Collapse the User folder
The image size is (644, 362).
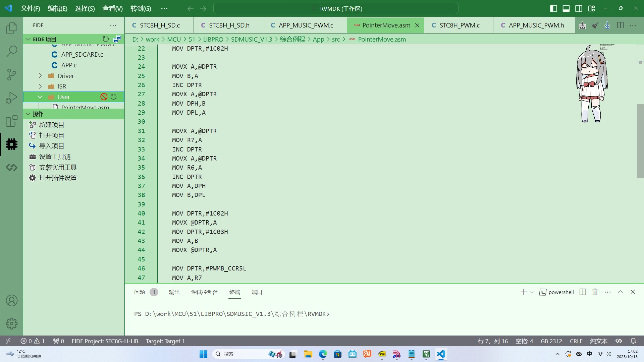pyautogui.click(x=40, y=97)
